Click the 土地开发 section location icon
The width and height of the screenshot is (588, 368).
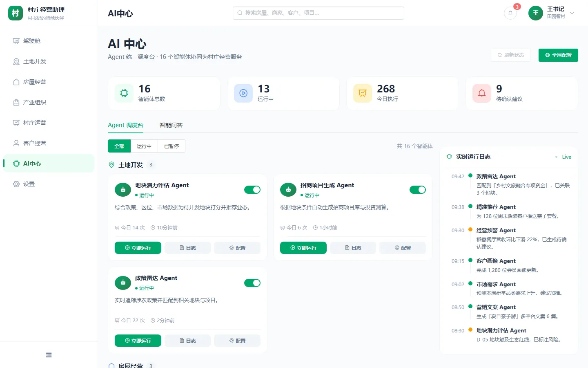click(111, 165)
